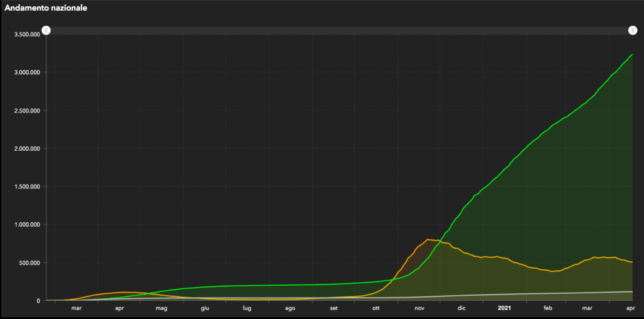Click the 2.000.000 y-axis label
Screen dimensions: 644x319
(27, 149)
